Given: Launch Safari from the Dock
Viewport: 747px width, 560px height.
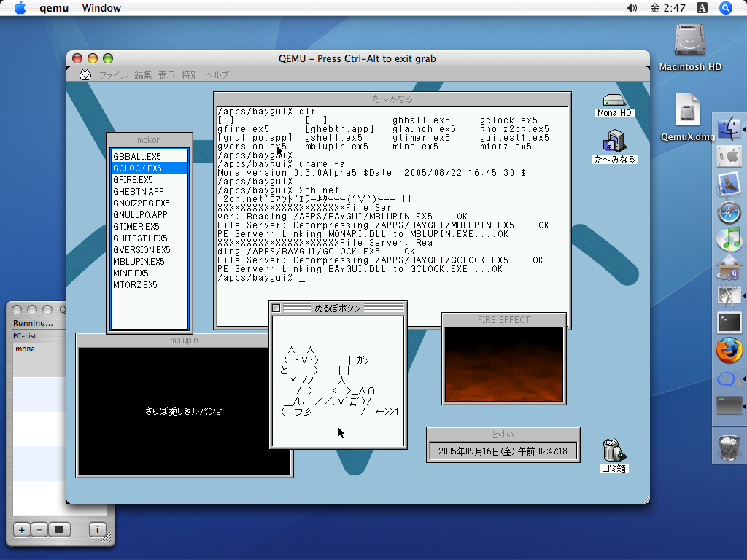Looking at the screenshot, I should tap(729, 212).
